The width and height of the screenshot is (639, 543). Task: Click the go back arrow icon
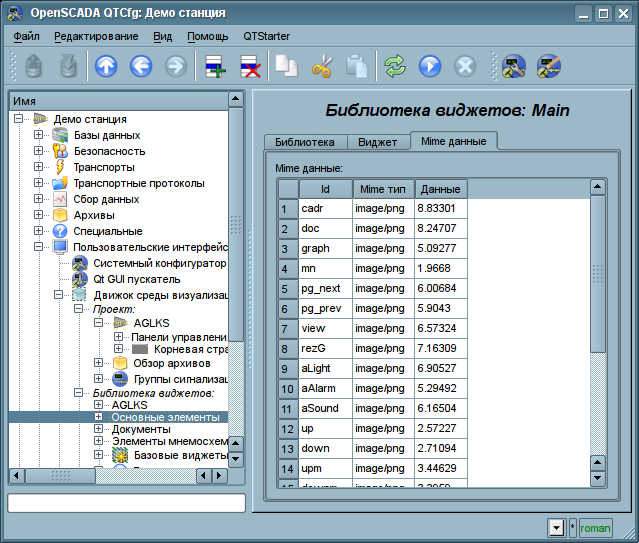tap(141, 66)
